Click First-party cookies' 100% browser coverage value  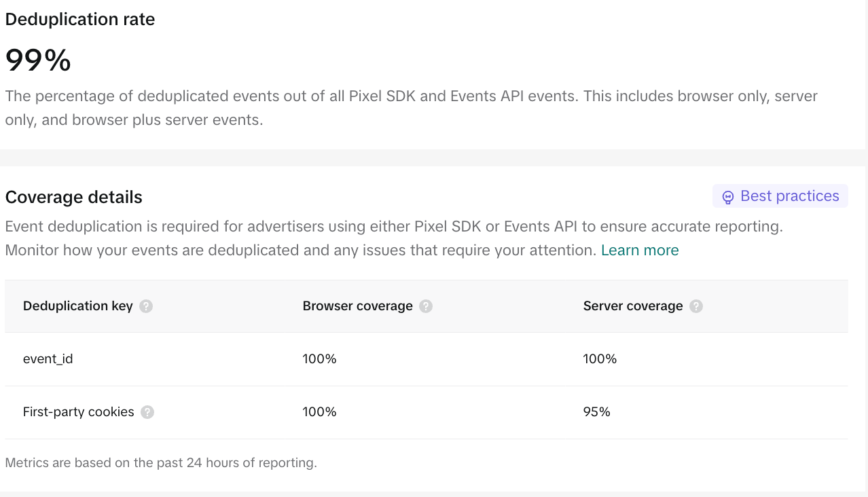320,412
